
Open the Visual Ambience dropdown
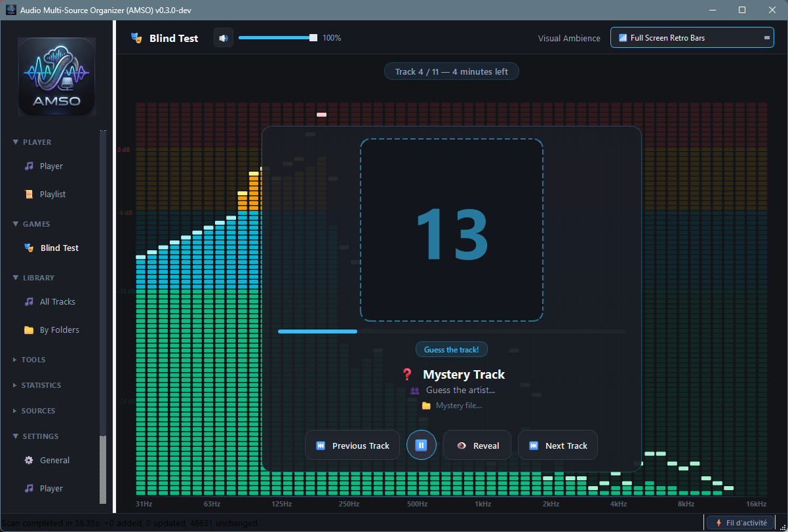pos(692,38)
